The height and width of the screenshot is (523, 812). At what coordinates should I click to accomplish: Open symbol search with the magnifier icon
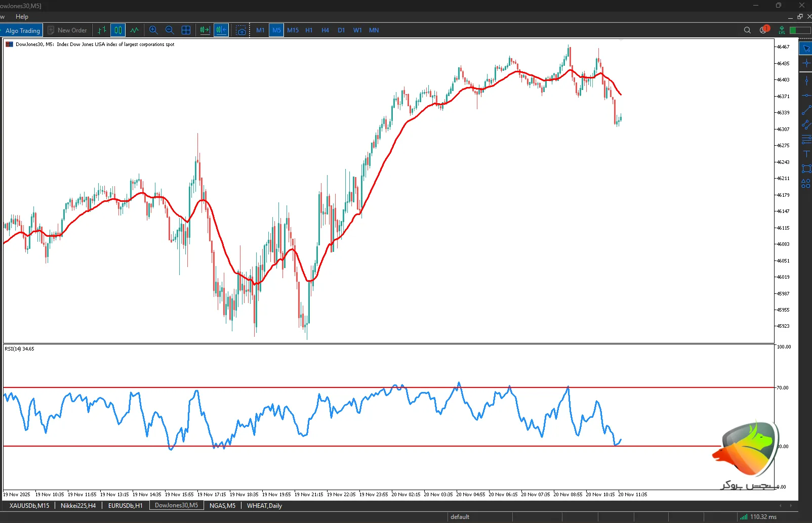747,30
